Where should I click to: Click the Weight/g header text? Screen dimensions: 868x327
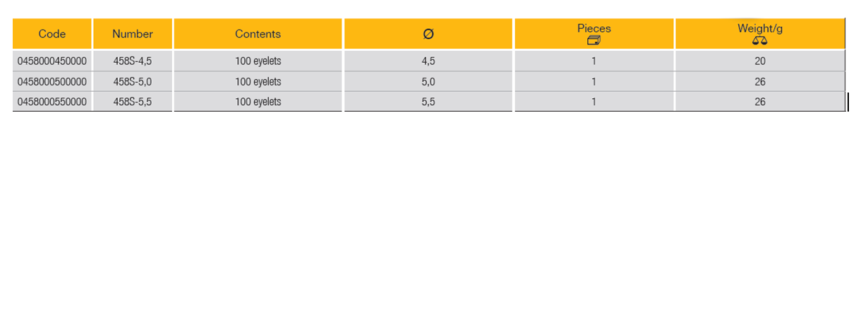760,28
